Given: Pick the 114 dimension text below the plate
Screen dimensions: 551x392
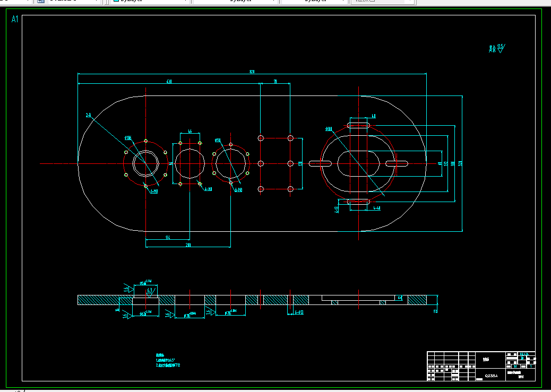Looking at the screenshot, I should [x=168, y=238].
